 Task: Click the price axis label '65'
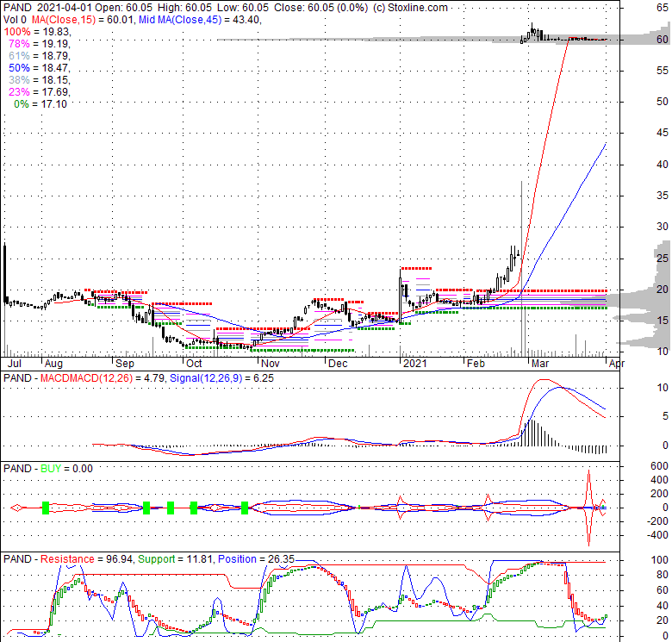click(663, 8)
